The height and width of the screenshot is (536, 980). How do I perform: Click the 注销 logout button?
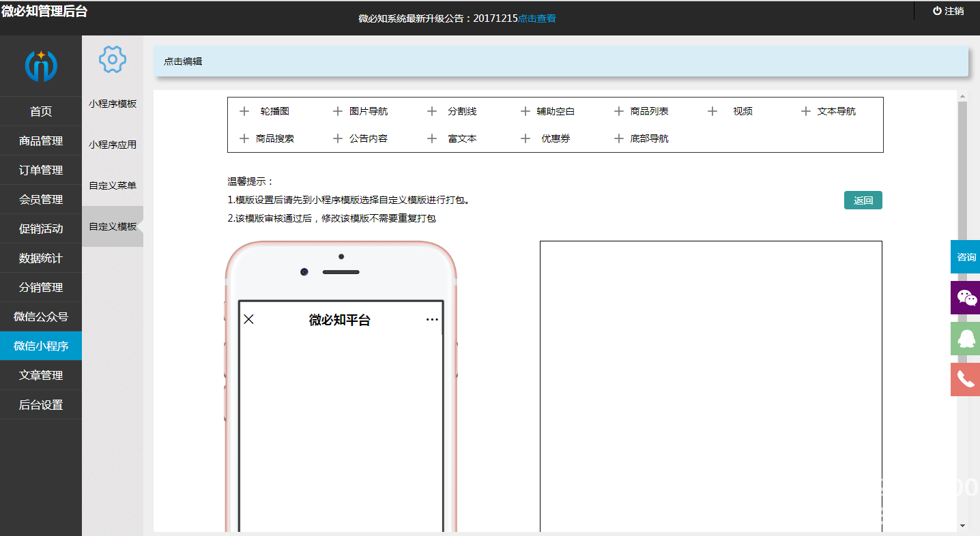949,11
